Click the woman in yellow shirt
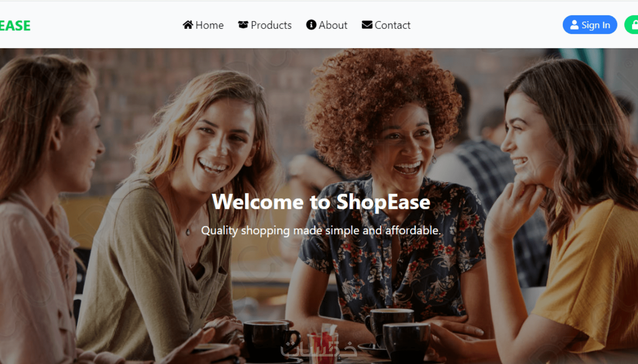Viewport: 638px width, 364px height. point(563,210)
